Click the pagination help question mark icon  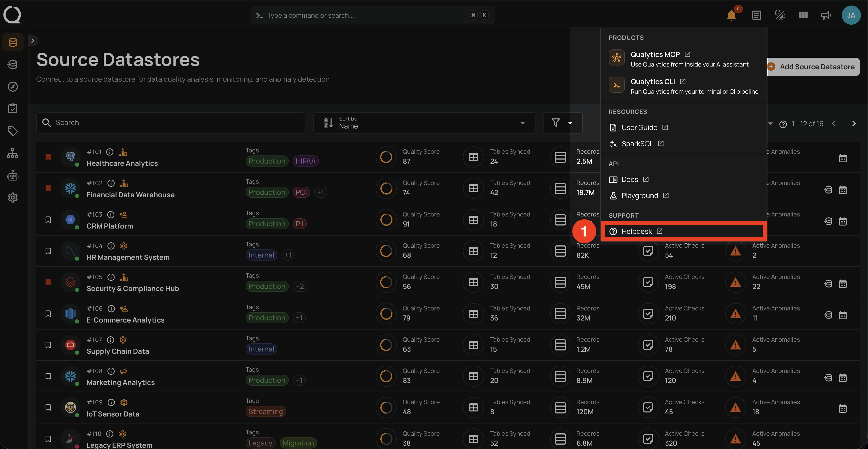(x=783, y=124)
